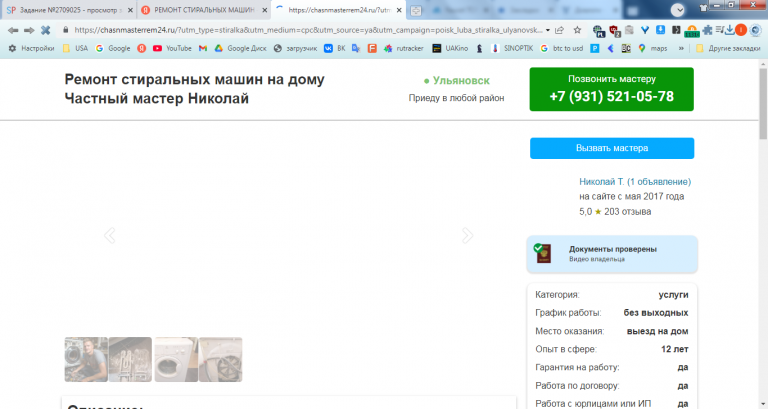
Task: Click the blue download-arrow extension icon
Action: pos(660,30)
